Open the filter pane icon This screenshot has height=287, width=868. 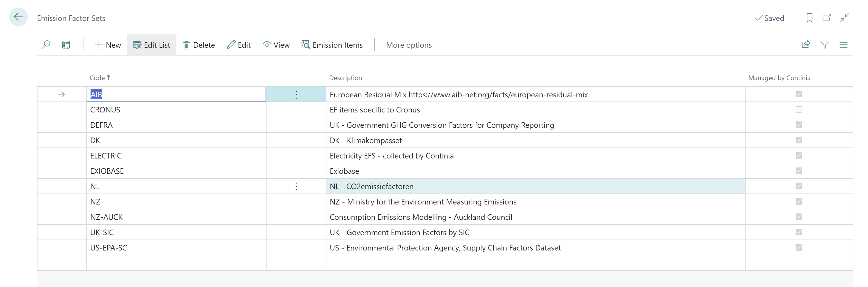point(824,45)
